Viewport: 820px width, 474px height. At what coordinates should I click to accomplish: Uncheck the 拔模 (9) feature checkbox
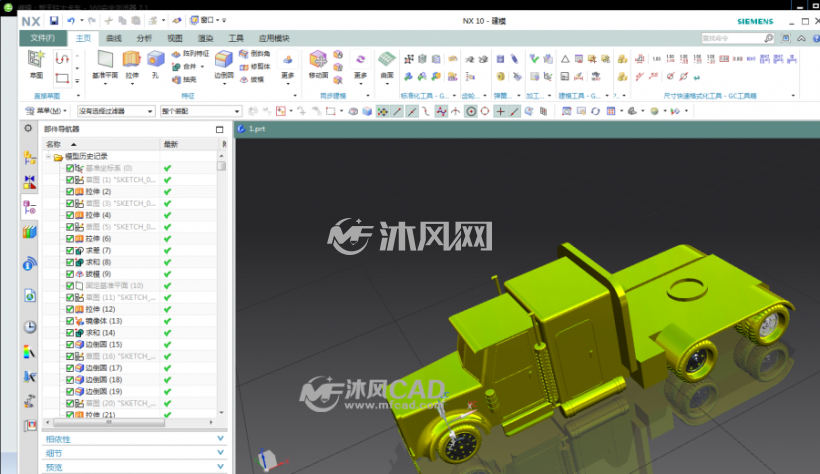point(70,274)
